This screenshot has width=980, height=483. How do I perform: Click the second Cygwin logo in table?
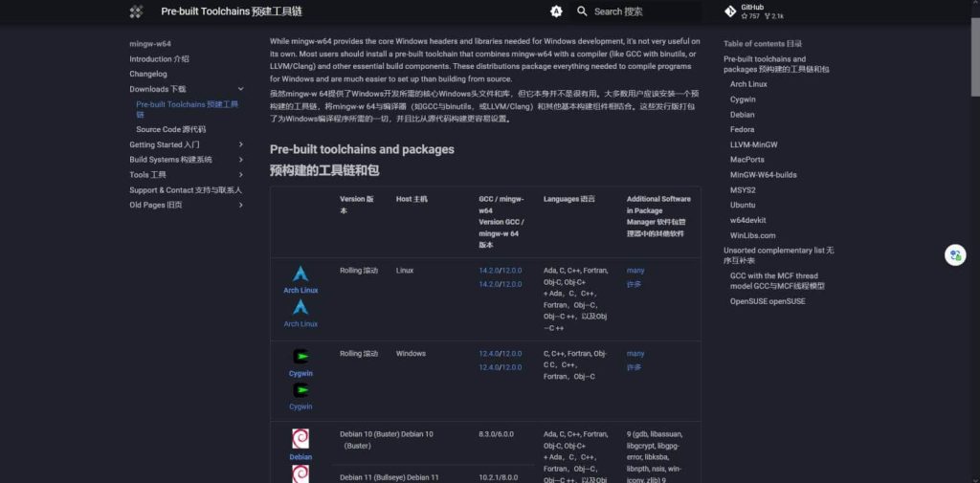pyautogui.click(x=301, y=390)
